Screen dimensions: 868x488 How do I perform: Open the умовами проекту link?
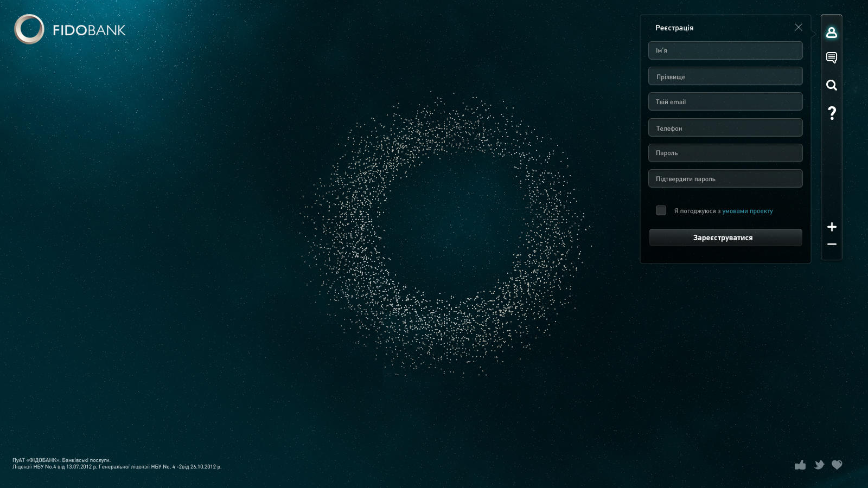(x=748, y=211)
